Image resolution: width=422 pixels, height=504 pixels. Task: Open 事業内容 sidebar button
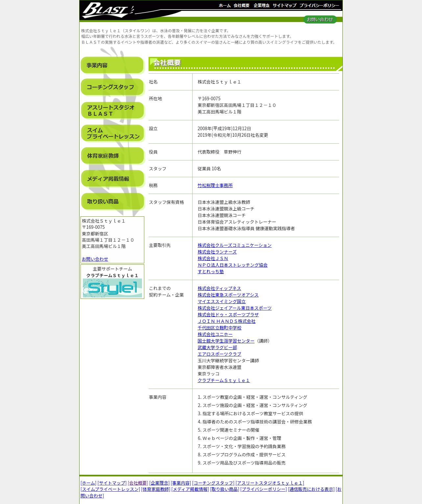click(x=112, y=65)
